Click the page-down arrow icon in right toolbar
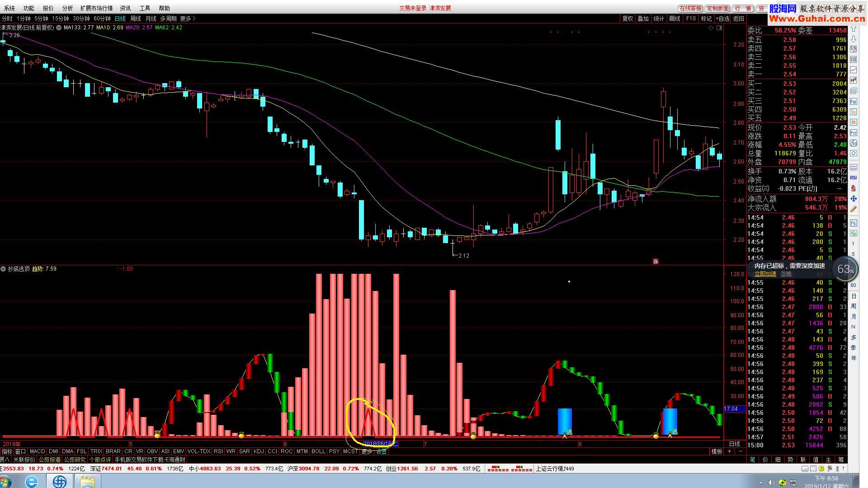This screenshot has width=868, height=488. click(853, 39)
